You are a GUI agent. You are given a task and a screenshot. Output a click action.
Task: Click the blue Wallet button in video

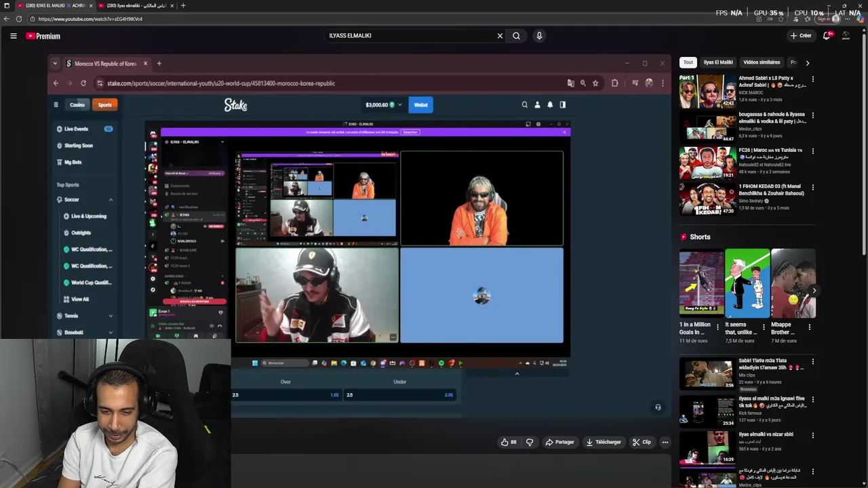[x=420, y=105]
